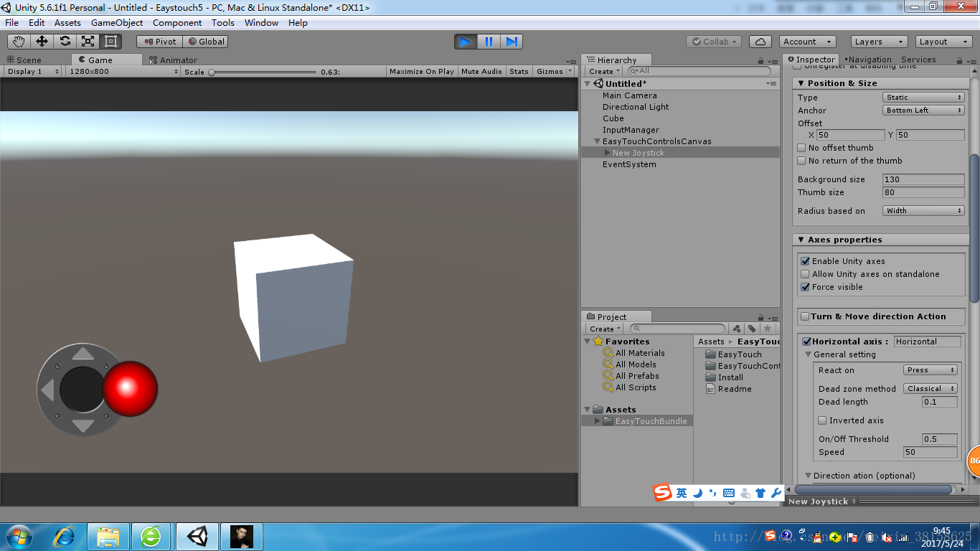Toggle Maximize On Play button
Viewport: 980px width, 551px height.
(x=422, y=72)
